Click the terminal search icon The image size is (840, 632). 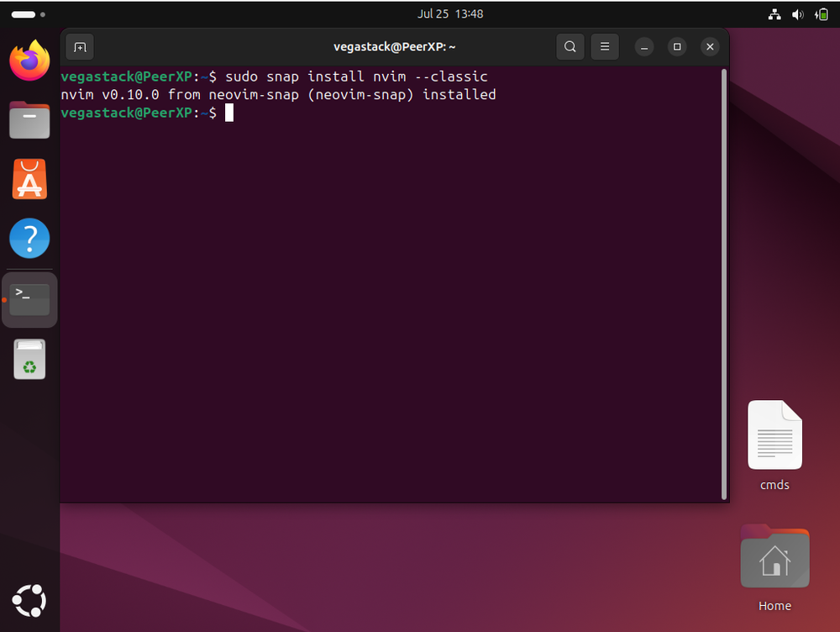570,47
